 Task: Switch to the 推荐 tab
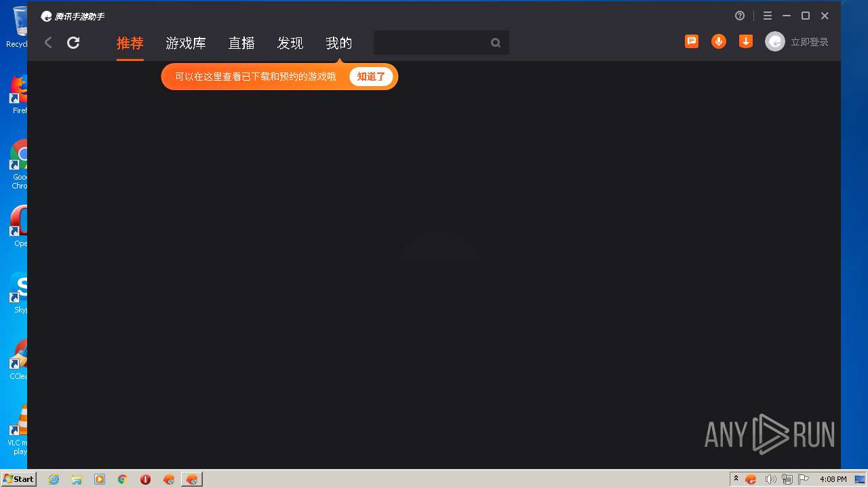click(x=130, y=43)
